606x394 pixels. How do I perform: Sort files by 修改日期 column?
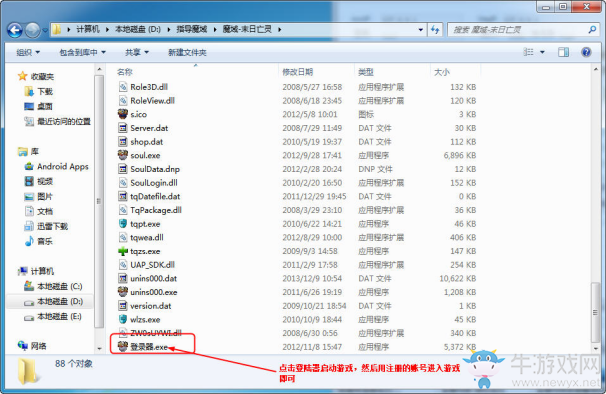tap(298, 72)
